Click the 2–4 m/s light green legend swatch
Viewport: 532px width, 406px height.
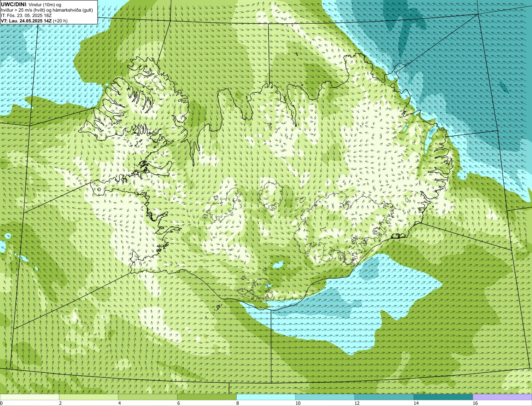point(89,397)
